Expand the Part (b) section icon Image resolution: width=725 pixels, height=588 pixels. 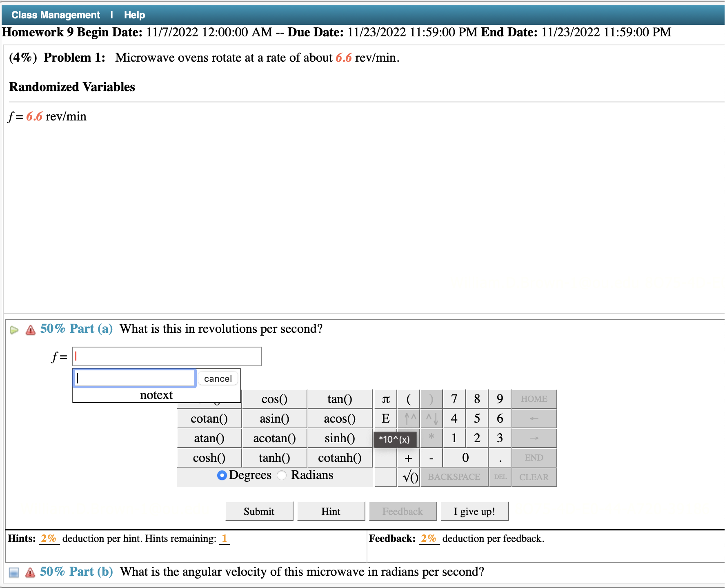tap(14, 572)
